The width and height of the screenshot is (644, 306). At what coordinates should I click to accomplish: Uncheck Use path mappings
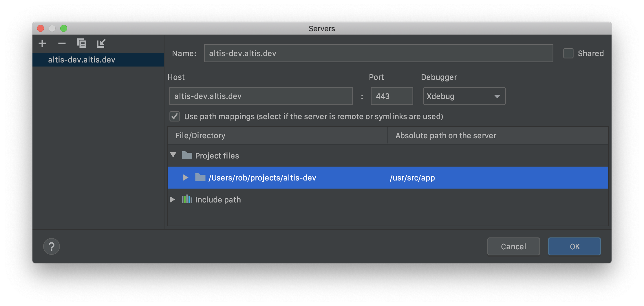[175, 116]
